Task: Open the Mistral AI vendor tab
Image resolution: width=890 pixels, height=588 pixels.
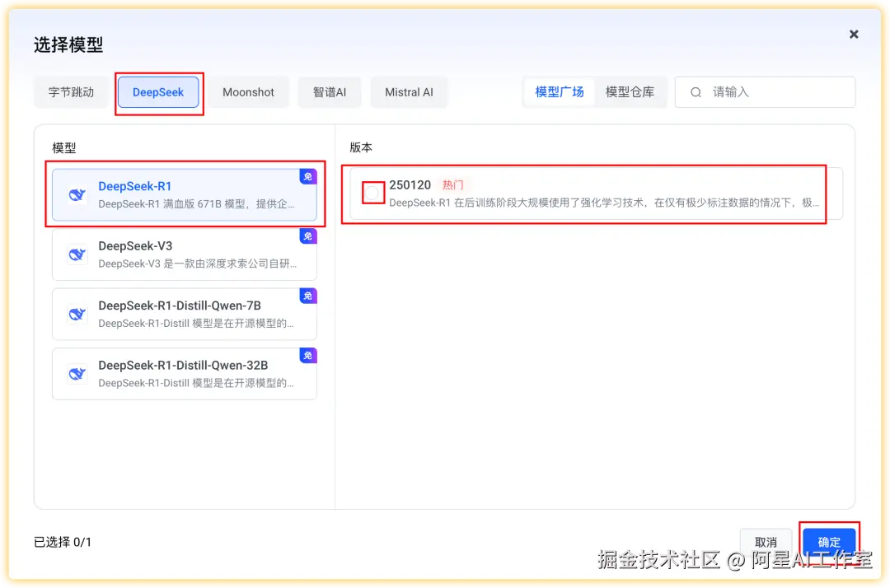Action: coord(409,92)
